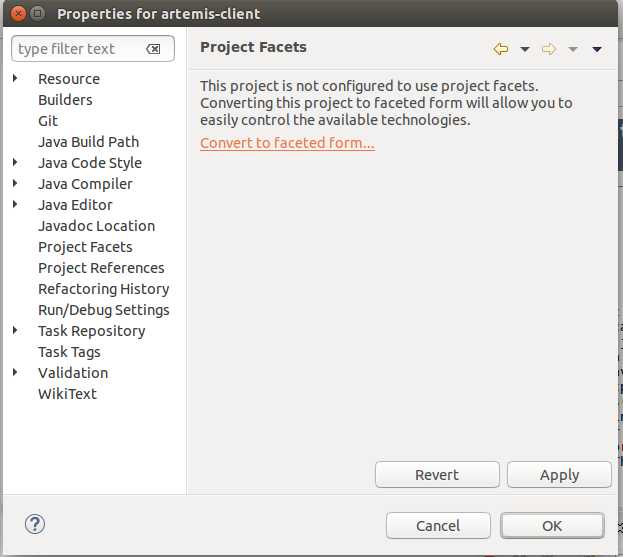
Task: Click the Apply button
Action: (x=559, y=474)
